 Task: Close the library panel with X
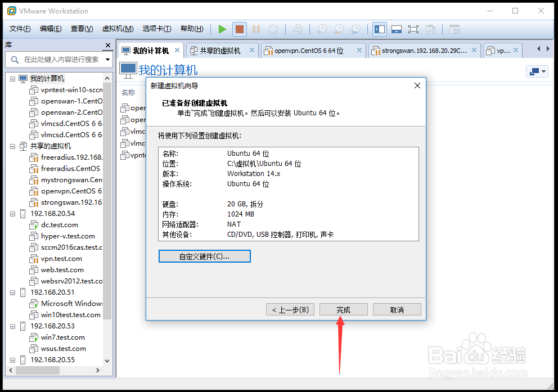click(108, 45)
